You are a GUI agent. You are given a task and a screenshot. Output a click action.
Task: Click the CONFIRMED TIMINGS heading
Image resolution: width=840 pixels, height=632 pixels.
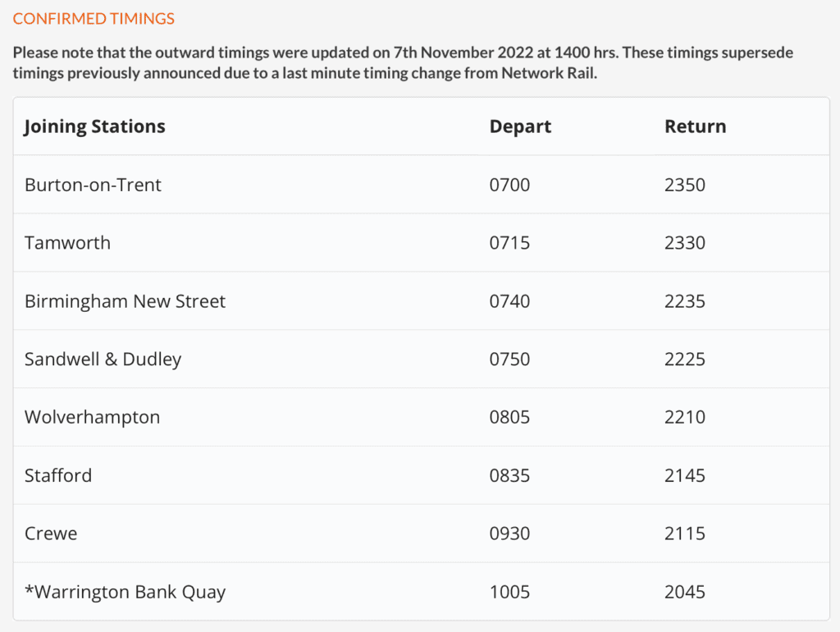pyautogui.click(x=94, y=19)
